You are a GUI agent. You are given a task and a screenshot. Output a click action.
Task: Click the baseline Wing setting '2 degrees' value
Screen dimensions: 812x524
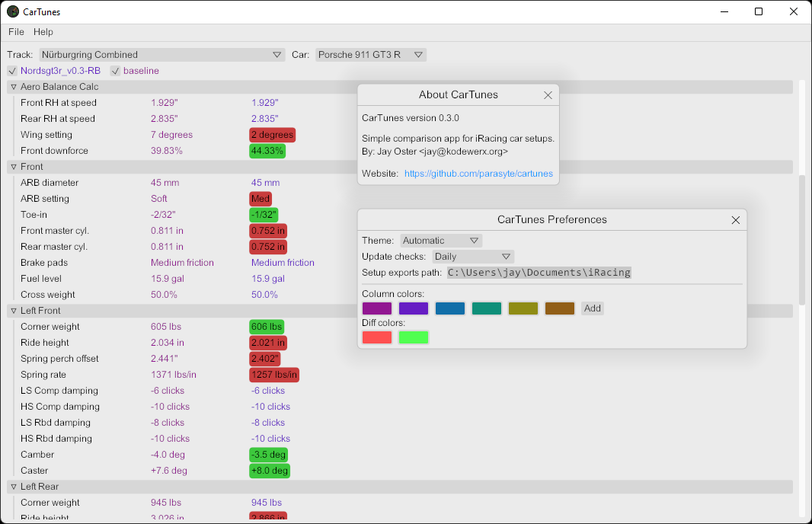point(273,135)
